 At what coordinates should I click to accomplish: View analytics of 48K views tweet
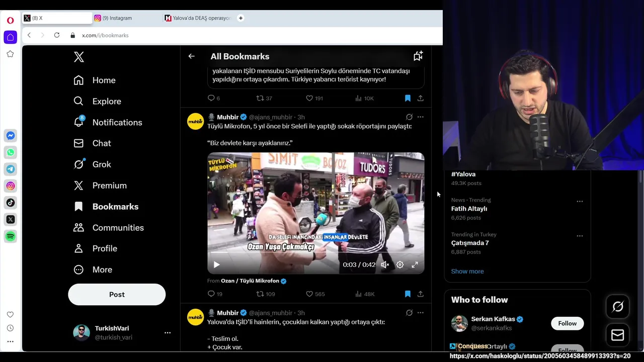point(365,294)
